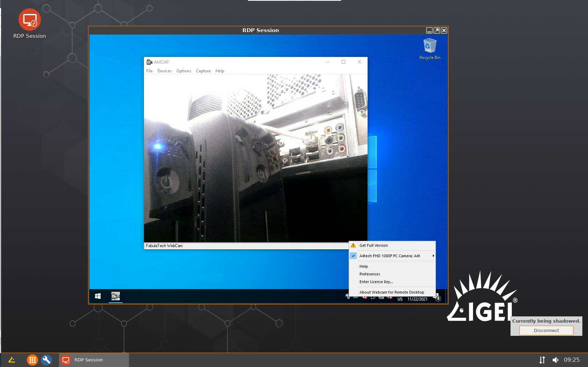
Task: Maximize the AMCAP window
Action: [343, 62]
